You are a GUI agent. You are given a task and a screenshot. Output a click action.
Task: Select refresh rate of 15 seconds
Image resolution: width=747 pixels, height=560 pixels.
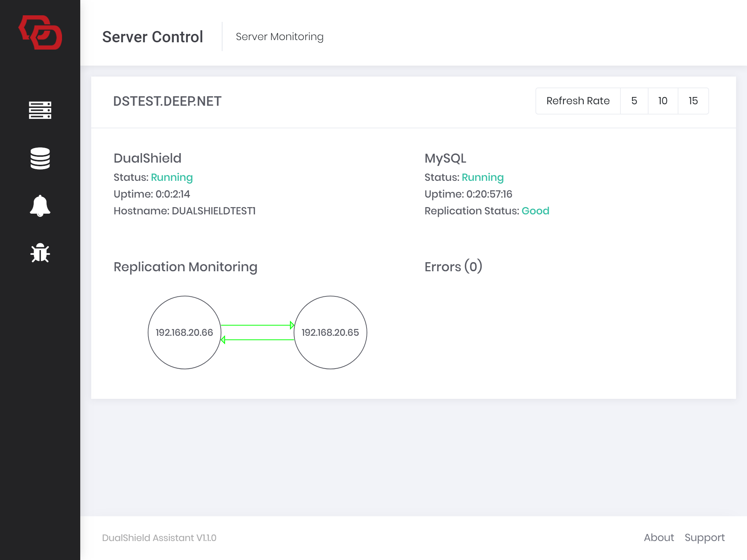[693, 101]
